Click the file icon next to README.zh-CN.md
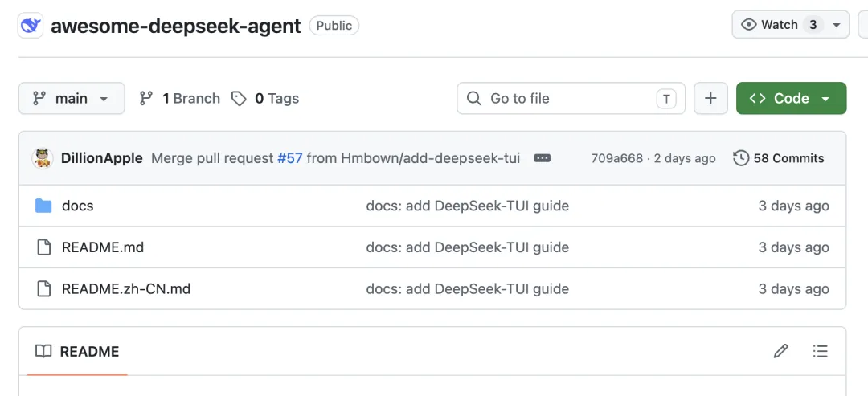This screenshot has height=396, width=868. click(43, 288)
